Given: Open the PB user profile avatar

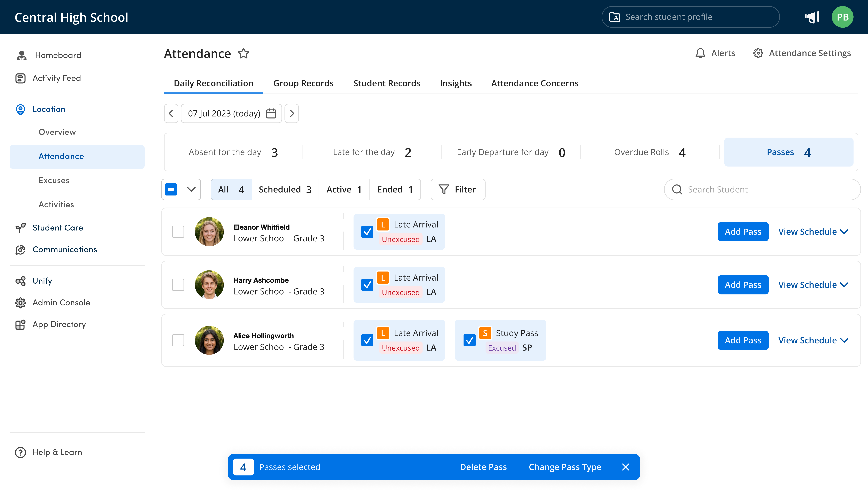Looking at the screenshot, I should (x=842, y=17).
